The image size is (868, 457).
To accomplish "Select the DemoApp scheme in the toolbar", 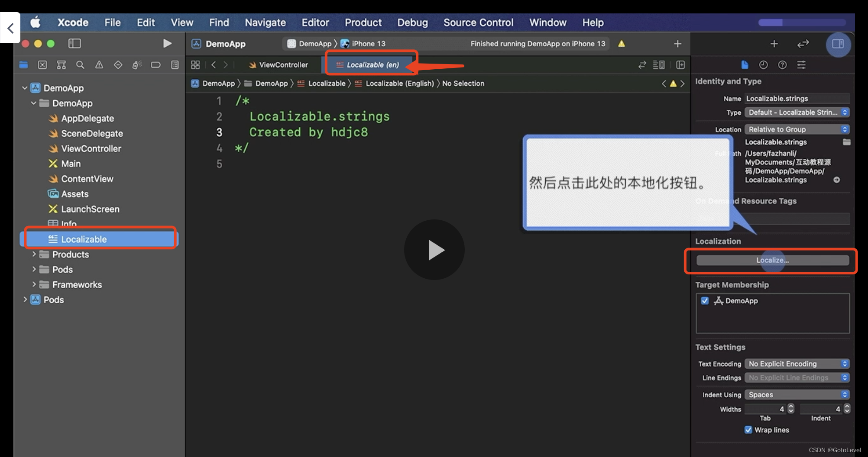I will tap(310, 44).
